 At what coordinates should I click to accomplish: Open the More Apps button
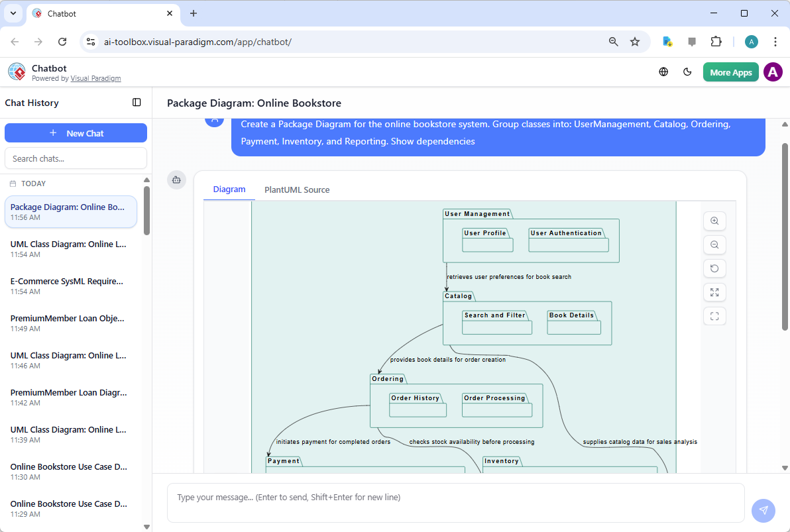[x=730, y=72]
